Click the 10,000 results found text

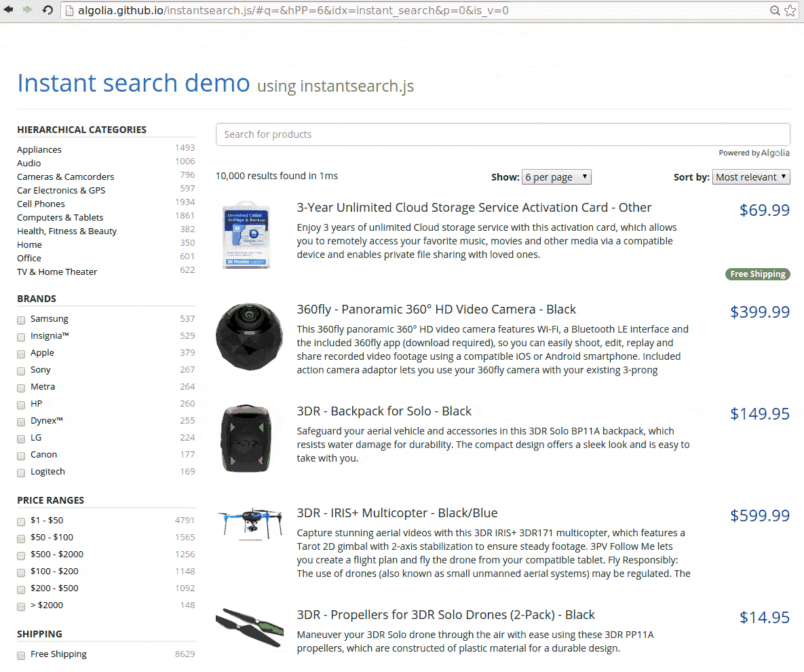[277, 176]
